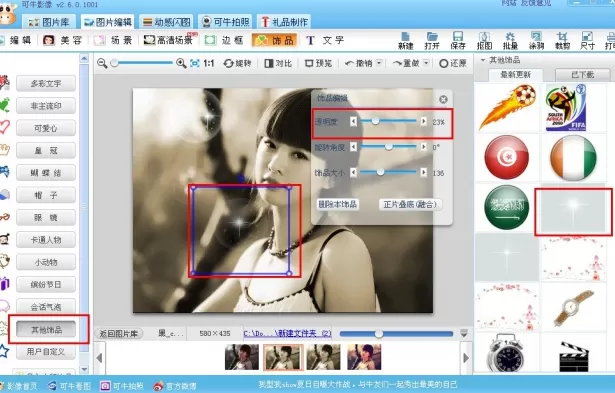Select the 多彩文字 category
The height and width of the screenshot is (393, 615).
point(46,84)
